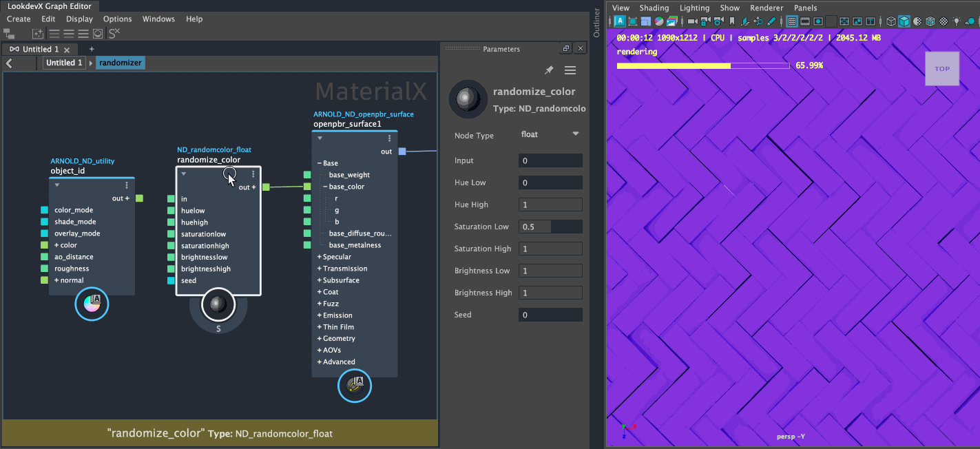Click the camera bookmarks icon

732,21
